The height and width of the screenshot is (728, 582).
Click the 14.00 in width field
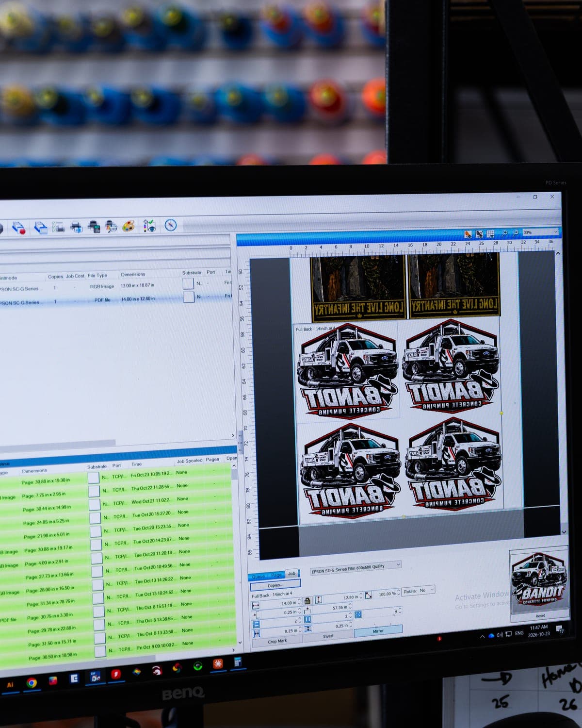tap(280, 603)
